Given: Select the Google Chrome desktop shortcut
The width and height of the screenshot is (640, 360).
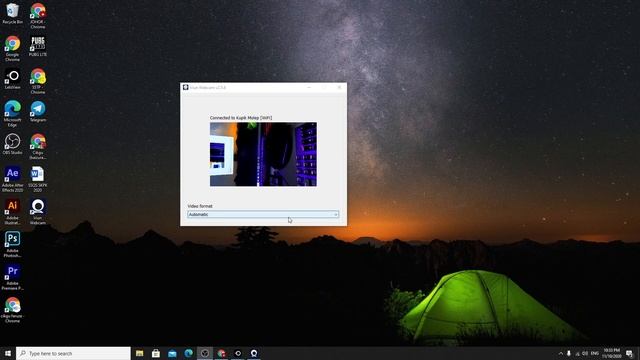Looking at the screenshot, I should [x=13, y=49].
